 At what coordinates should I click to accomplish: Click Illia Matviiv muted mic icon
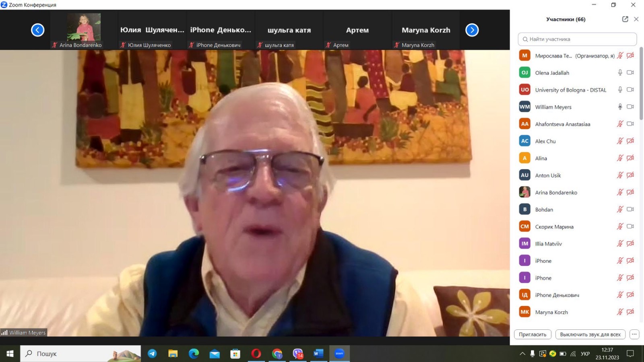click(620, 243)
